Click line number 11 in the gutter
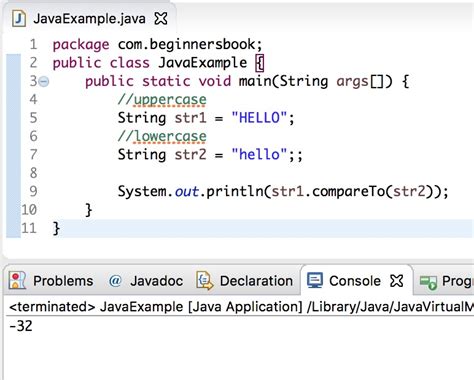The width and height of the screenshot is (474, 380). click(29, 228)
